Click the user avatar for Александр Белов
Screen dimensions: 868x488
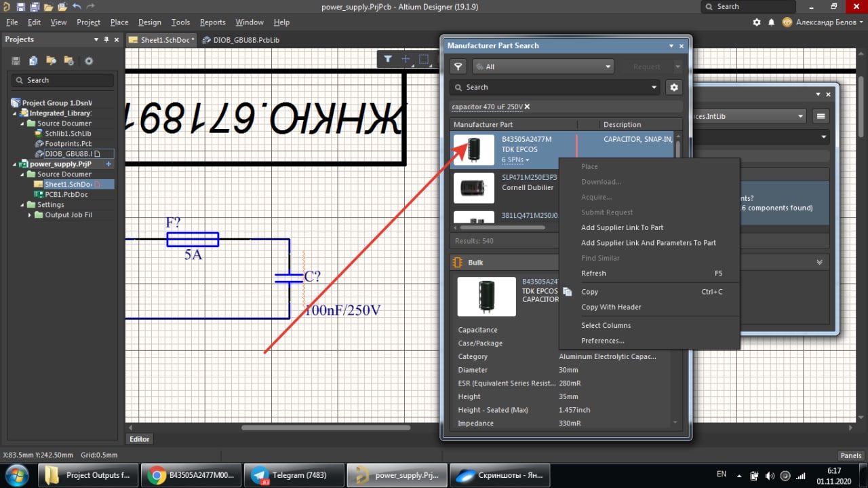click(x=787, y=22)
